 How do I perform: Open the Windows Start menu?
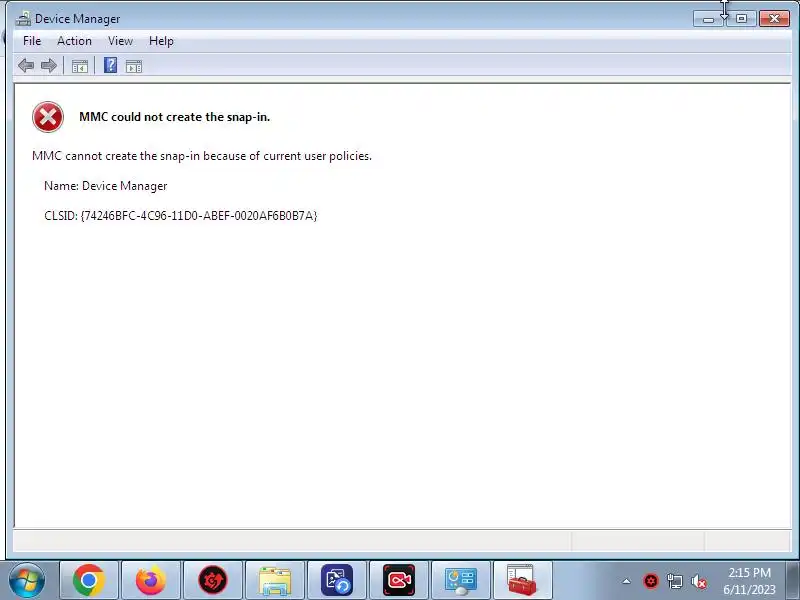pos(27,580)
